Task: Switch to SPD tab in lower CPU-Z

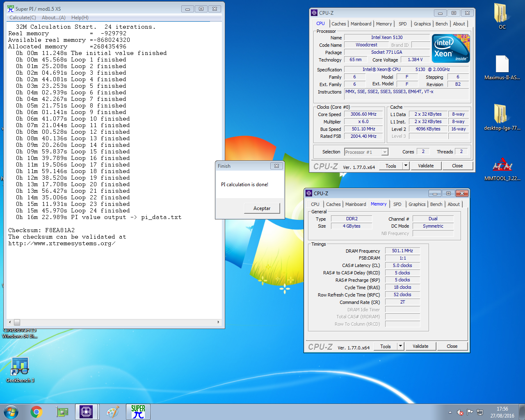Action: pyautogui.click(x=397, y=204)
